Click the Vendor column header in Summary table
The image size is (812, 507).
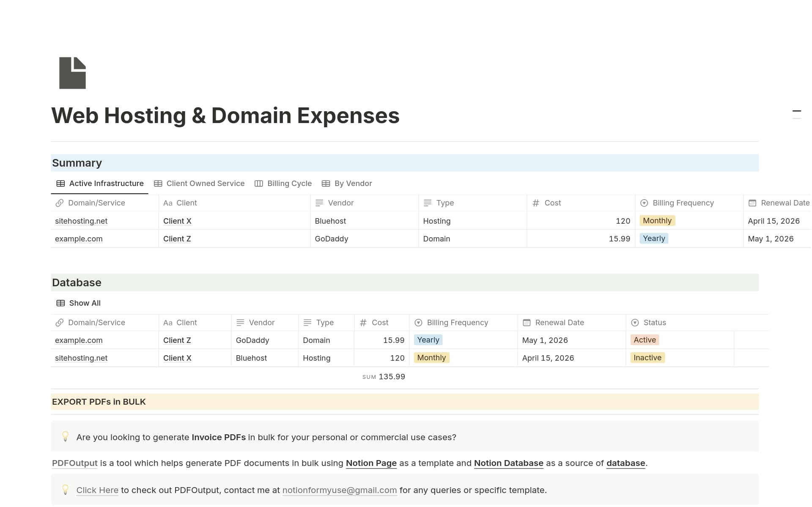pos(364,203)
